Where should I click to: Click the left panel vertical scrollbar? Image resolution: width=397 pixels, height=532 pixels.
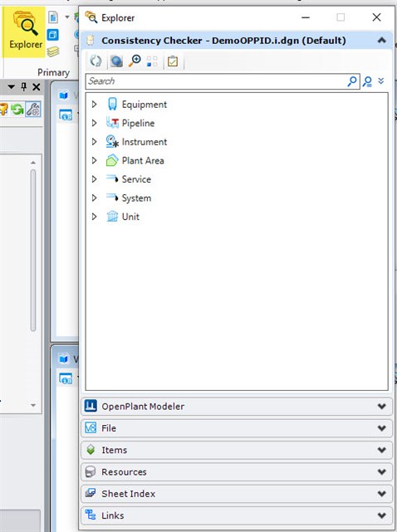click(x=33, y=250)
